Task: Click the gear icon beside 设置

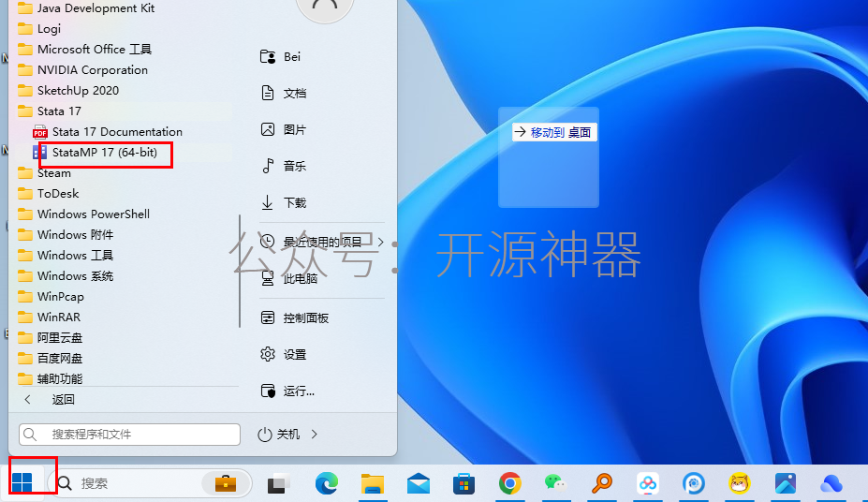Action: click(268, 354)
